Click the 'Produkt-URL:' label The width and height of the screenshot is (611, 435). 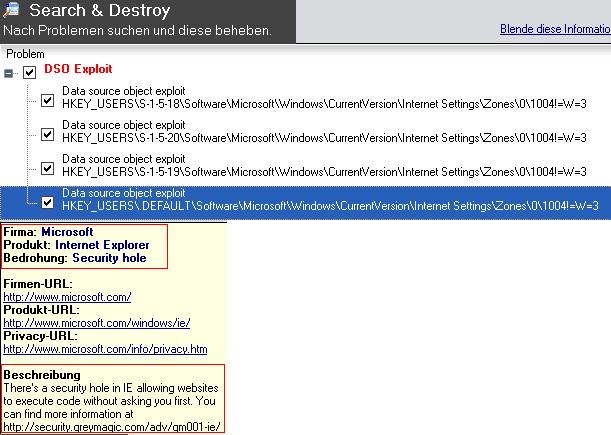41,310
